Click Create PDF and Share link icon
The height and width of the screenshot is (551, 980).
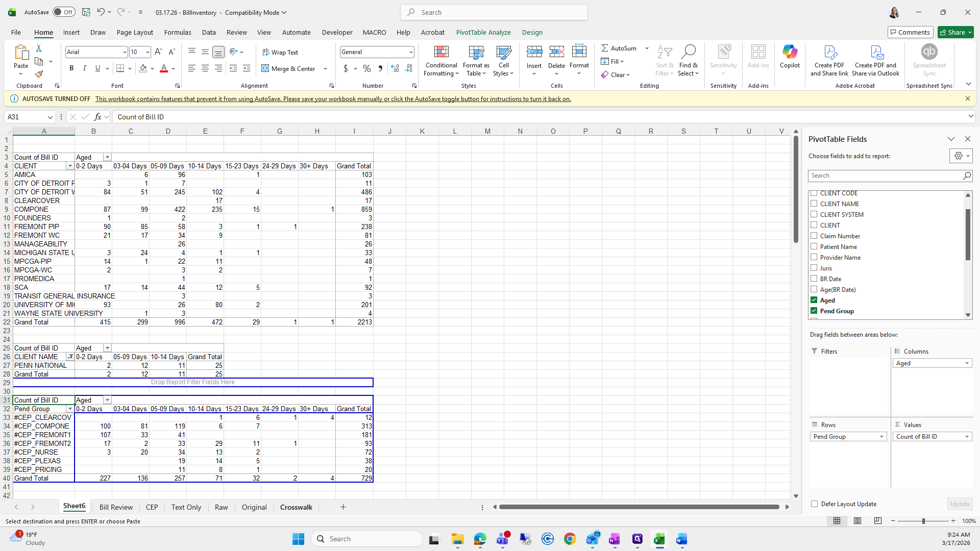click(x=829, y=61)
